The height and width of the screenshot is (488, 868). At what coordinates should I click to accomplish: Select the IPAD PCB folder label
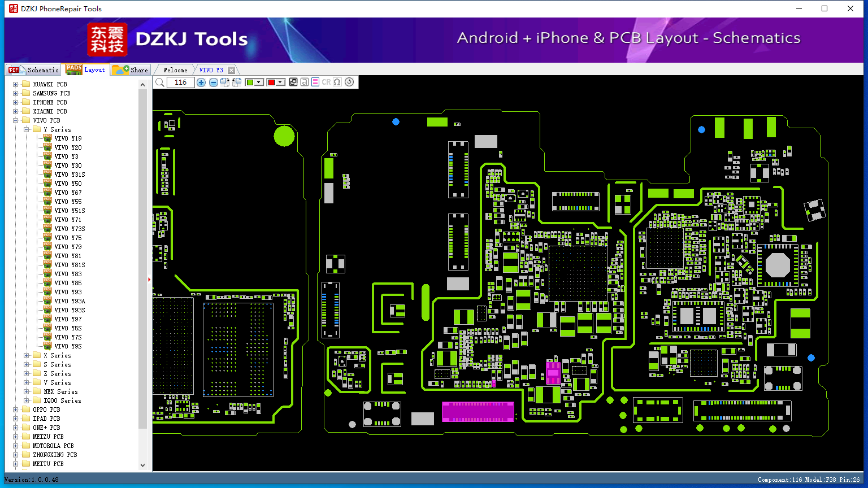click(46, 419)
